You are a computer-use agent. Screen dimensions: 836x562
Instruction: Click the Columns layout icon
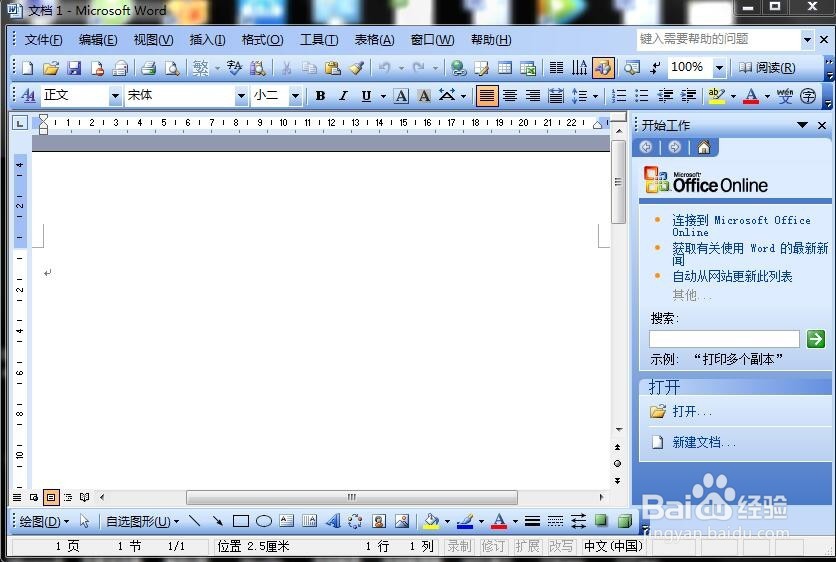tap(556, 68)
